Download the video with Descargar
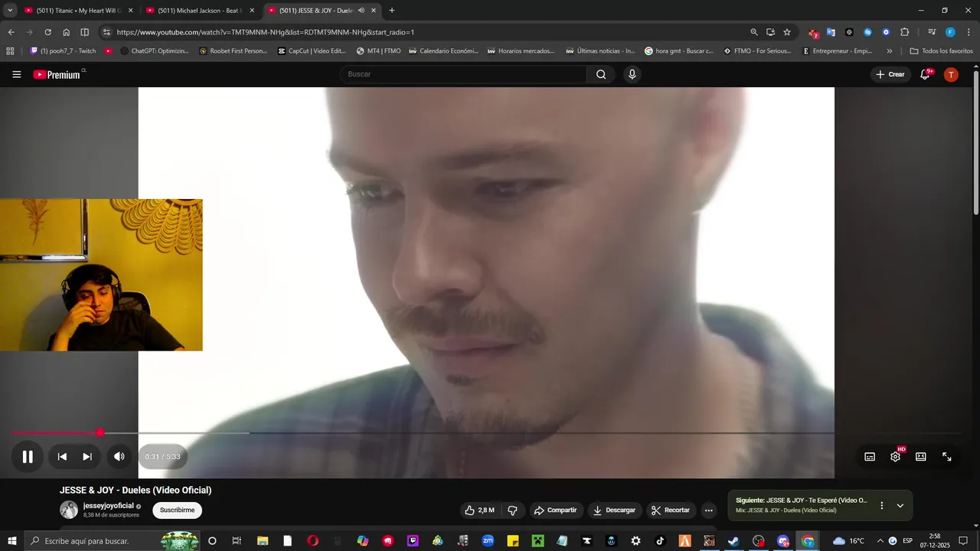The height and width of the screenshot is (551, 980). coord(614,510)
